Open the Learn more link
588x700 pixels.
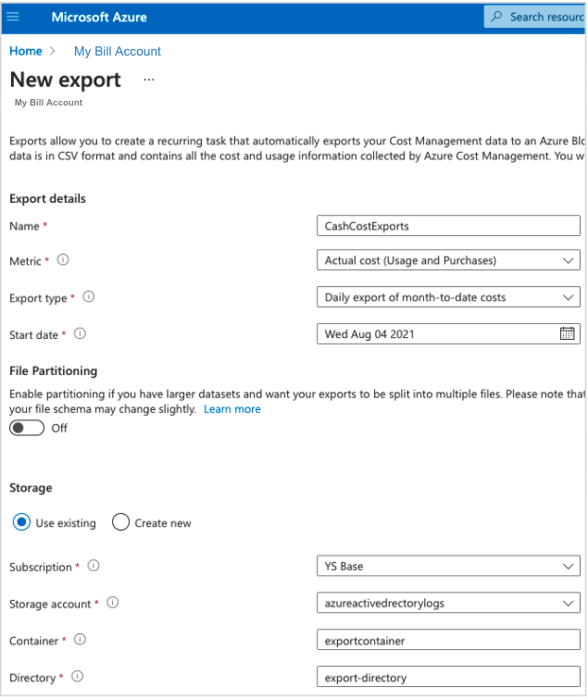tap(232, 409)
